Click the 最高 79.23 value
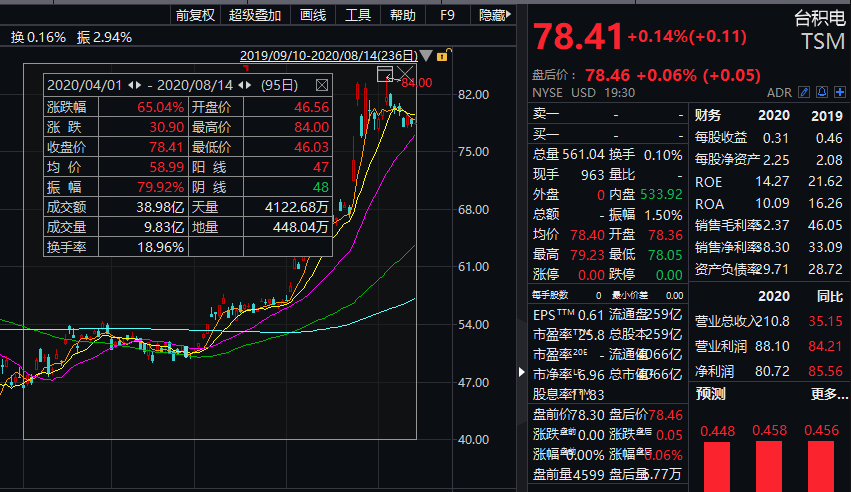Viewport: 851px width, 492px height. tap(587, 255)
